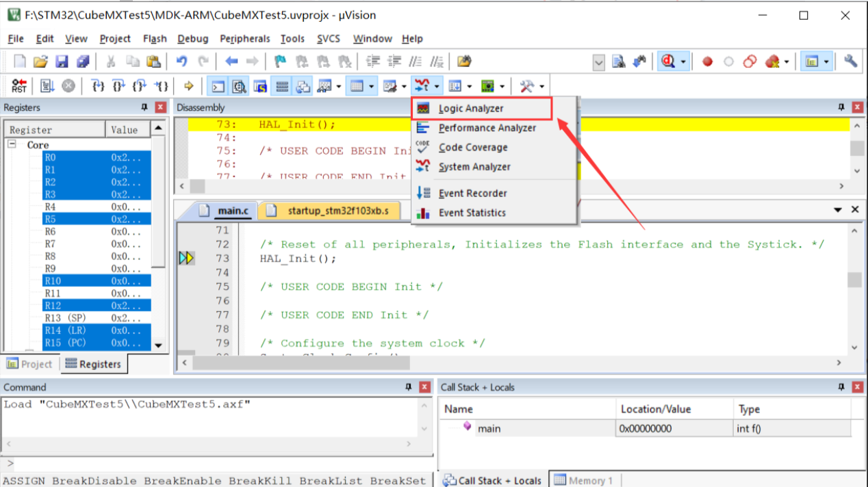Click the code editor horizontal scrollbar

512,363
